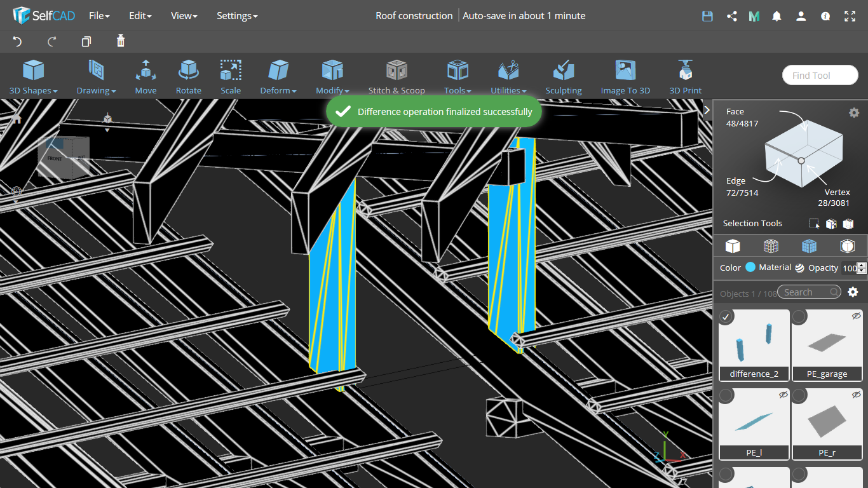The height and width of the screenshot is (488, 868).
Task: Open the objects list settings gear
Action: coord(853,292)
